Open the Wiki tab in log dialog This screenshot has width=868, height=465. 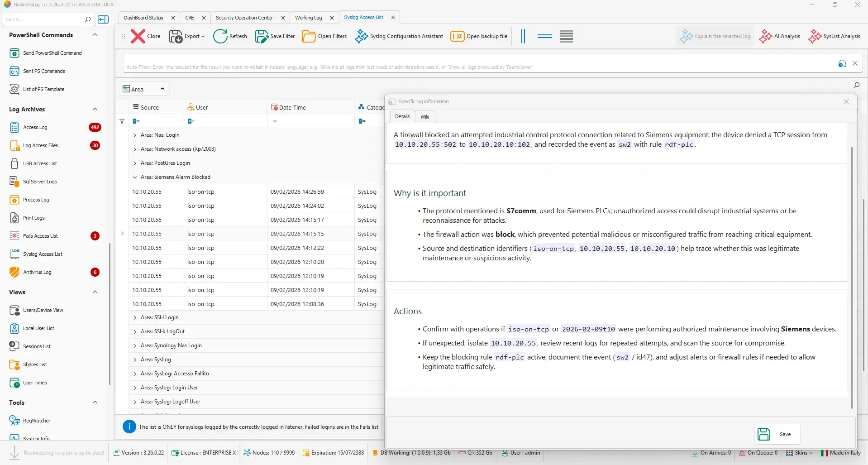point(425,117)
